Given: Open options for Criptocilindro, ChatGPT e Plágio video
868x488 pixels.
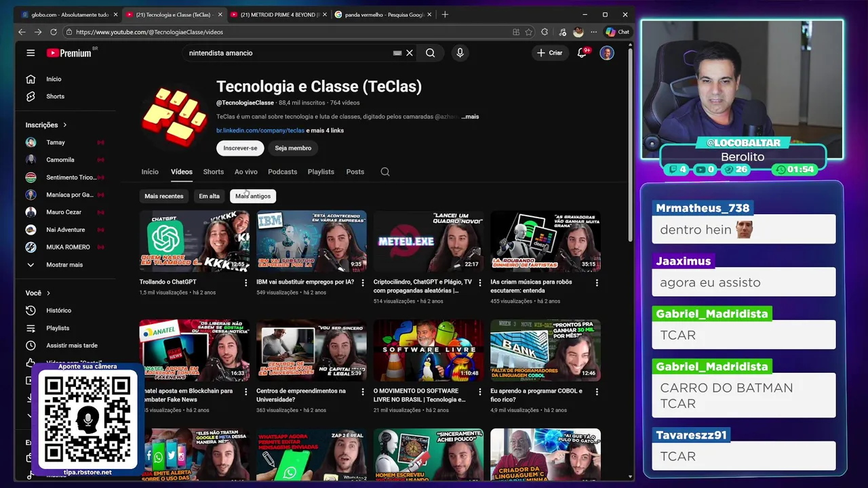Looking at the screenshot, I should click(480, 283).
